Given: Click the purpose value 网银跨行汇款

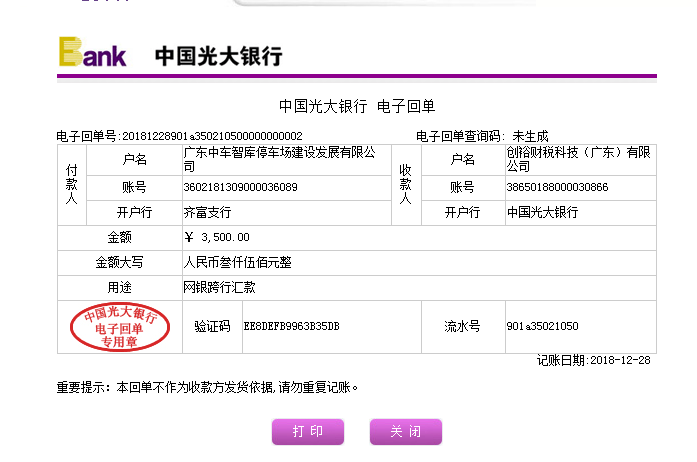Looking at the screenshot, I should (x=219, y=287).
